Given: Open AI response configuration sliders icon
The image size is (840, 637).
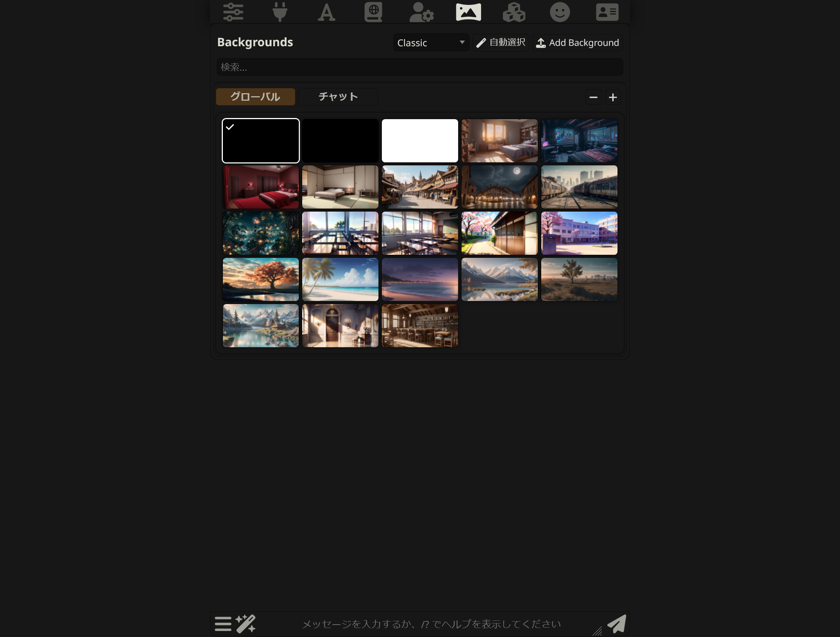Looking at the screenshot, I should pyautogui.click(x=233, y=12).
